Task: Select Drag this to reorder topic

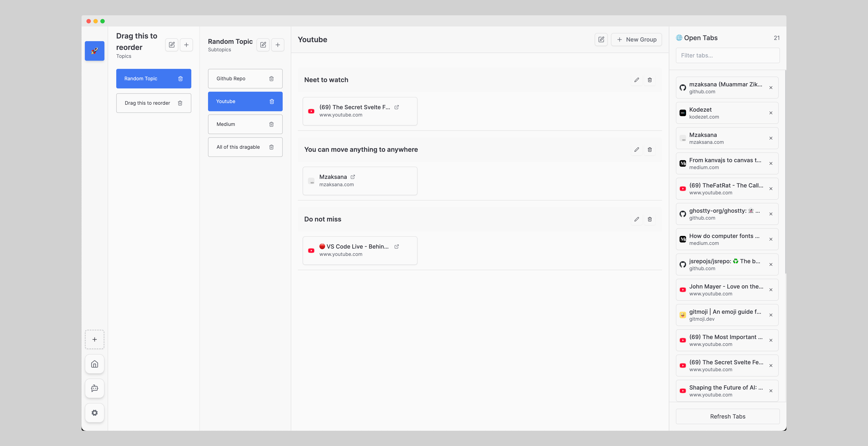Action: [x=154, y=103]
